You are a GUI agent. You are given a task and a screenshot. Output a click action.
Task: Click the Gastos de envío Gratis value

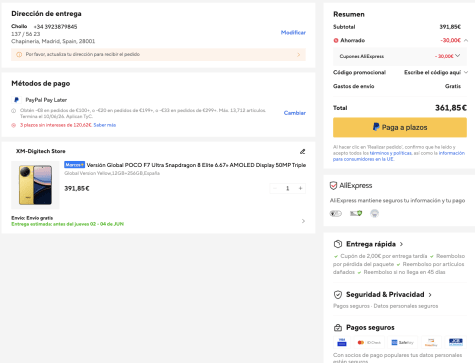453,86
